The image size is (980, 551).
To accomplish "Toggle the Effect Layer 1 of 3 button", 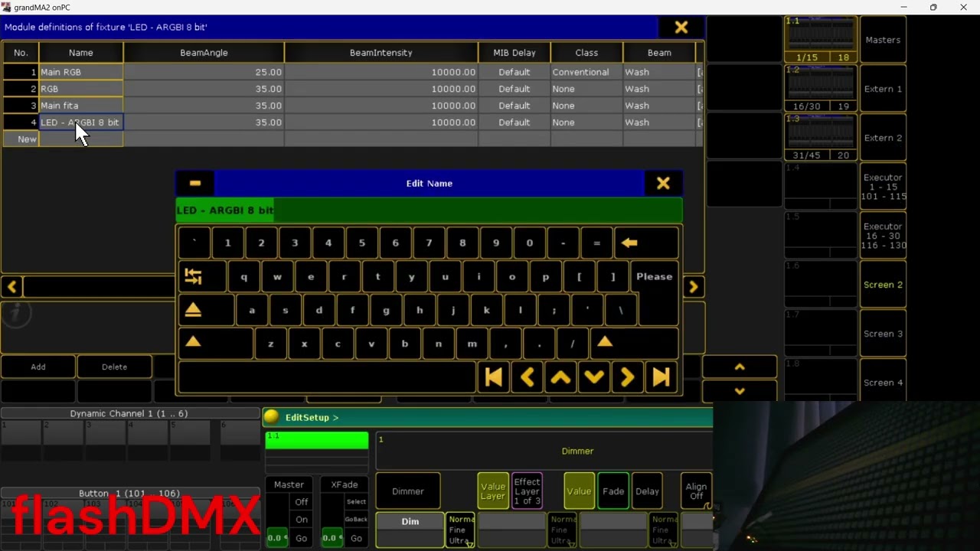I will [527, 491].
